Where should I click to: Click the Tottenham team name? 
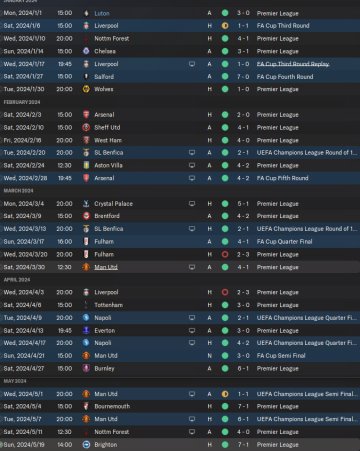pos(108,305)
